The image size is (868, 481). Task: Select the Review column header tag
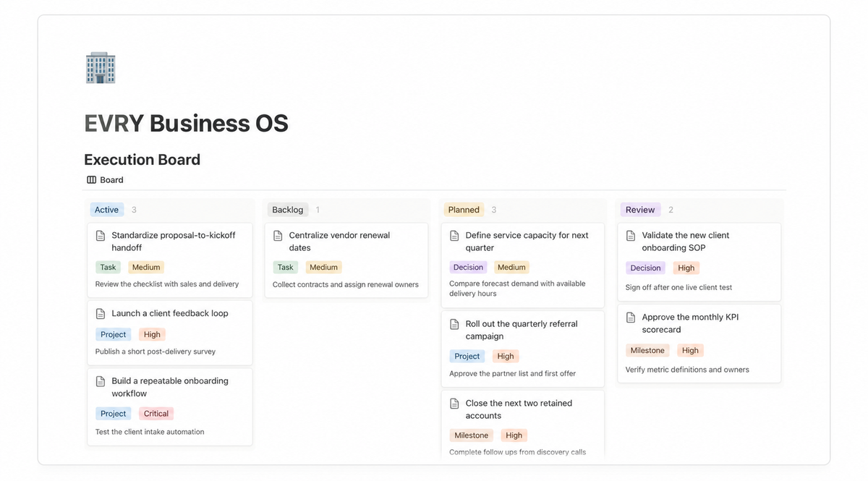(640, 210)
